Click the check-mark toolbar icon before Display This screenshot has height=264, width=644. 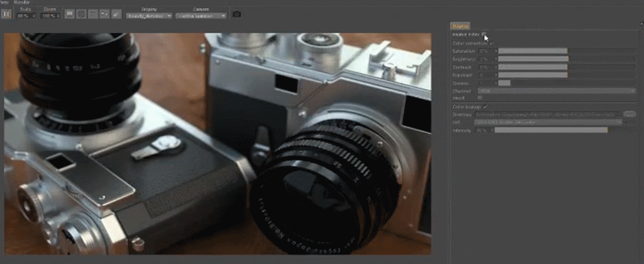click(116, 14)
